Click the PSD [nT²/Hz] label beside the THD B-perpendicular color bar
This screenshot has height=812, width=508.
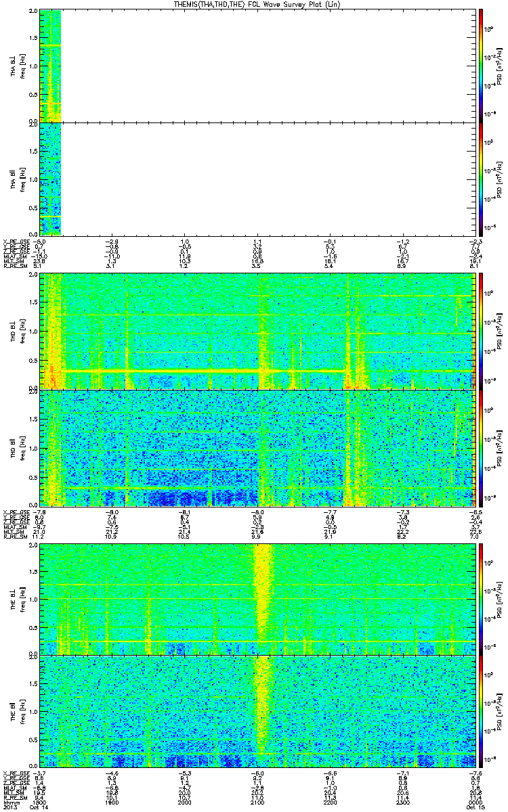coord(499,330)
